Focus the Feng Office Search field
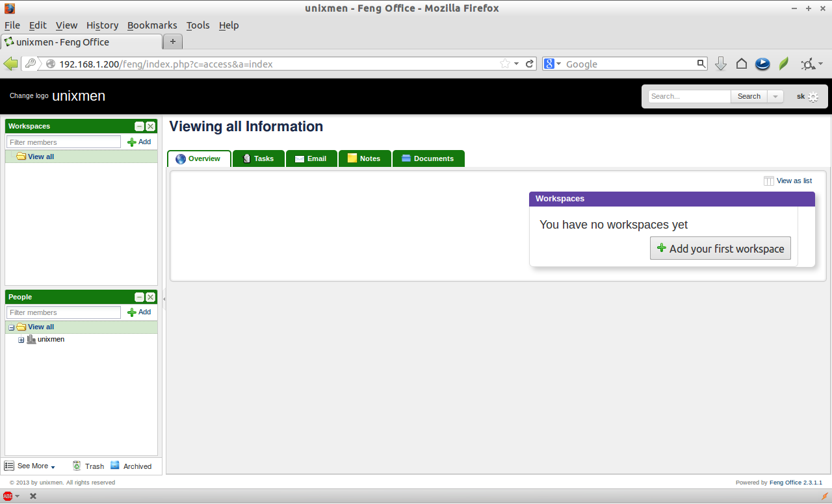 coord(689,96)
